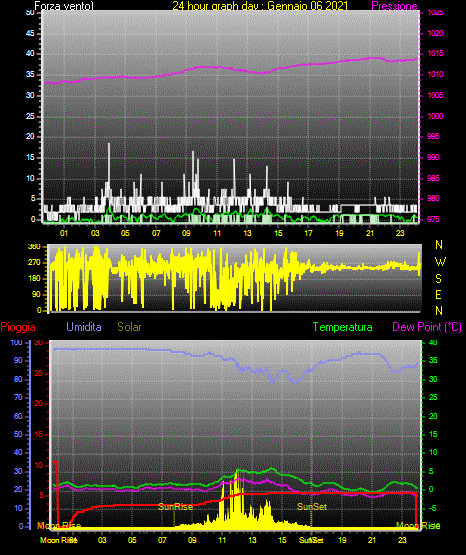
Task: Click 180 on the wind direction axis
Action: coord(34,279)
